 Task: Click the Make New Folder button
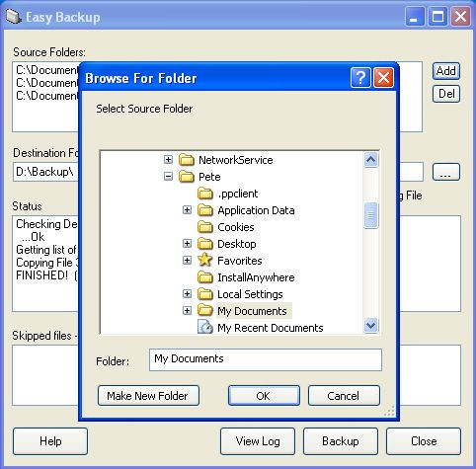[148, 395]
